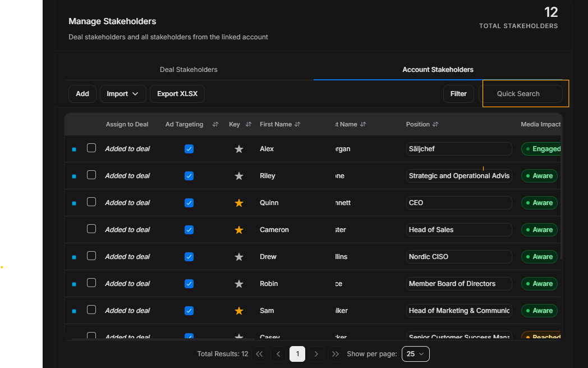Image resolution: width=588 pixels, height=368 pixels.
Task: Click the Media Impact column header
Action: [x=540, y=124]
